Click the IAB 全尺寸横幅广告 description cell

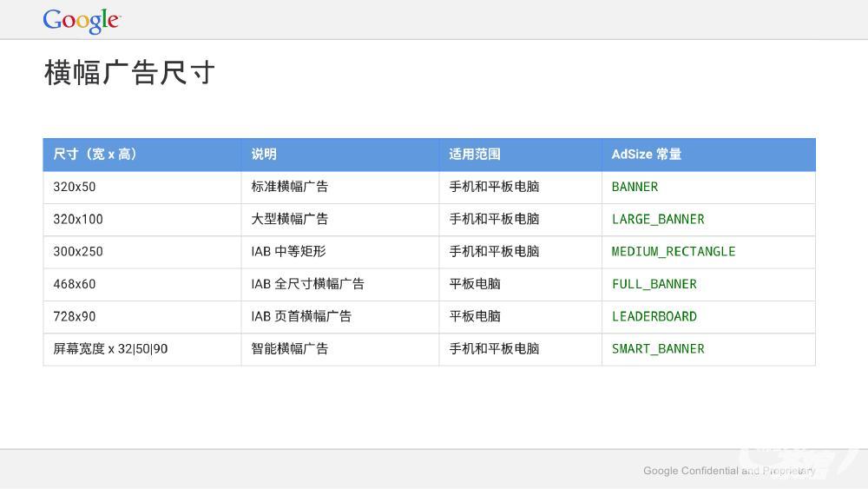[308, 284]
